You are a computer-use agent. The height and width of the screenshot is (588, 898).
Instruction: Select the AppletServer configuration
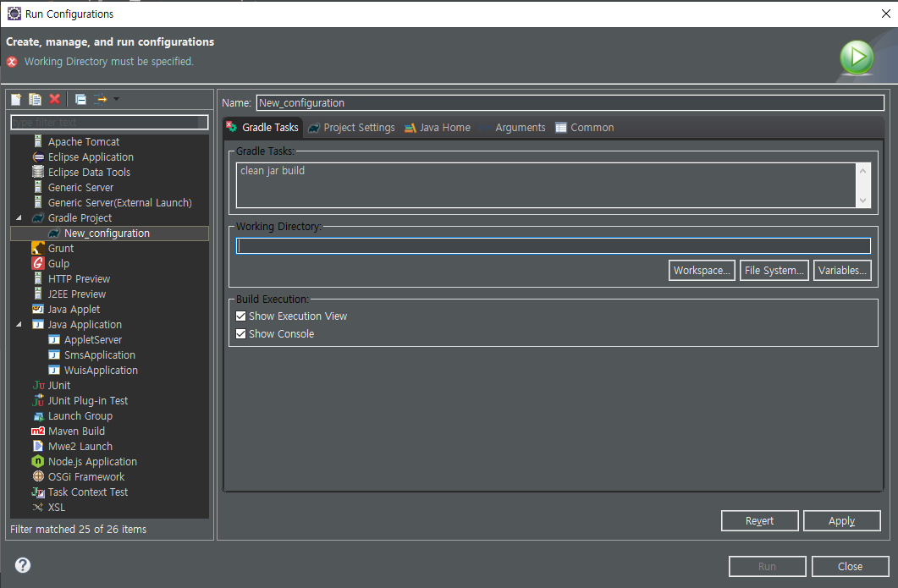click(93, 339)
